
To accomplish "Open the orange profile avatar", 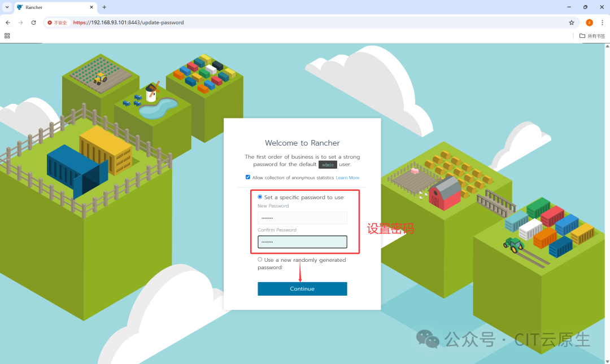I will coord(589,23).
